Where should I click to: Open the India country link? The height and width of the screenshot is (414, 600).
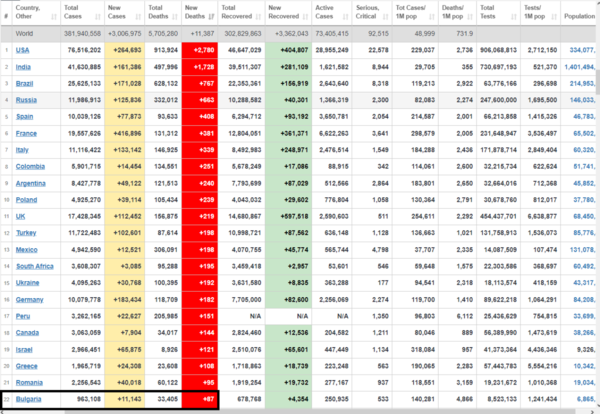tap(24, 65)
